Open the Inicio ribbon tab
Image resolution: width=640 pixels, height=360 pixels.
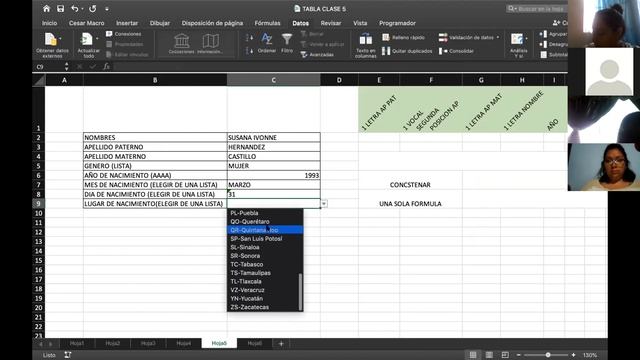coord(49,23)
